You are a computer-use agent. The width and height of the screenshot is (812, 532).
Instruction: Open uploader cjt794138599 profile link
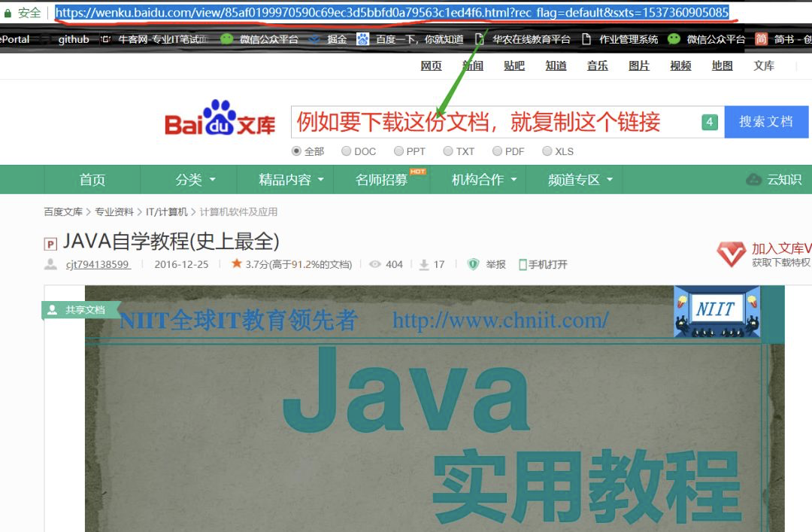pyautogui.click(x=98, y=264)
